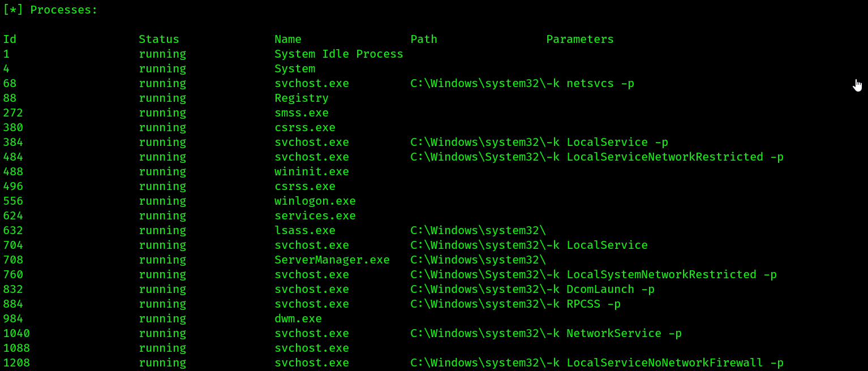The width and height of the screenshot is (868, 371).
Task: Click the Parameters column header
Action: tap(580, 39)
